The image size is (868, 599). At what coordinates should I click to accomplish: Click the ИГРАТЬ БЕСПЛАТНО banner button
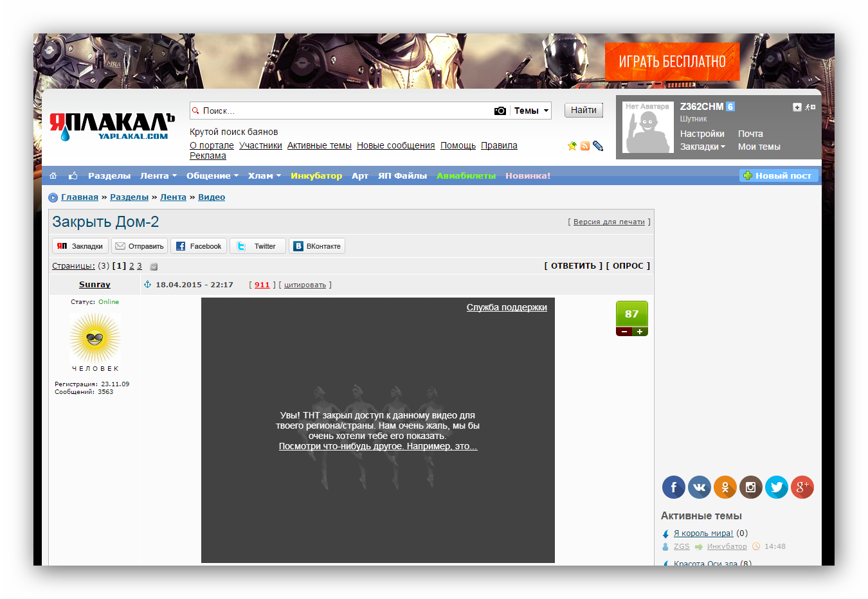(x=672, y=62)
